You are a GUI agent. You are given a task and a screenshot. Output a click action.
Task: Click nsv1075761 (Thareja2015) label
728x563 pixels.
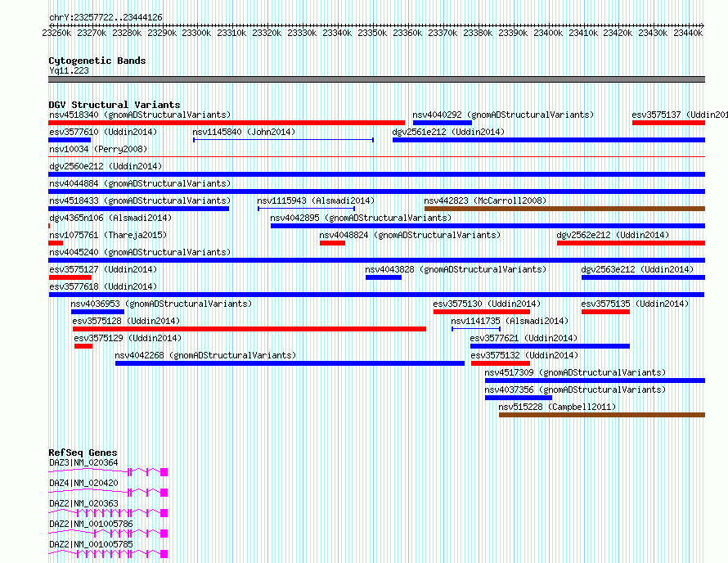[108, 235]
